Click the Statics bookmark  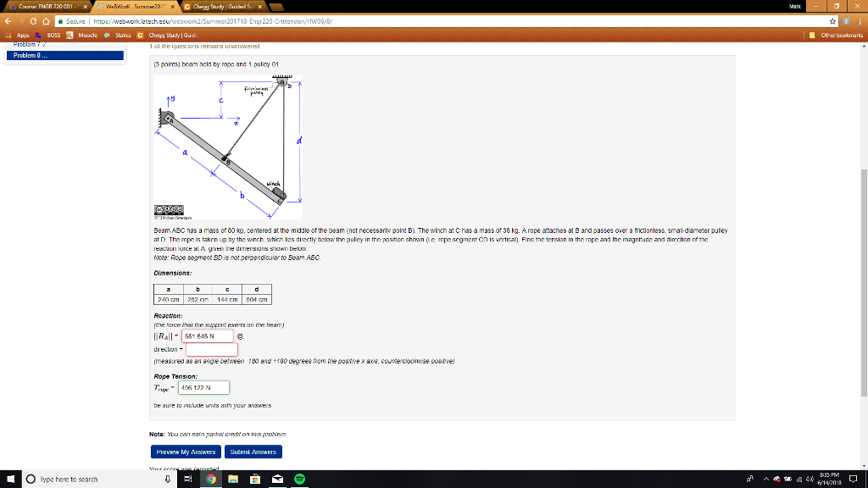(x=120, y=36)
